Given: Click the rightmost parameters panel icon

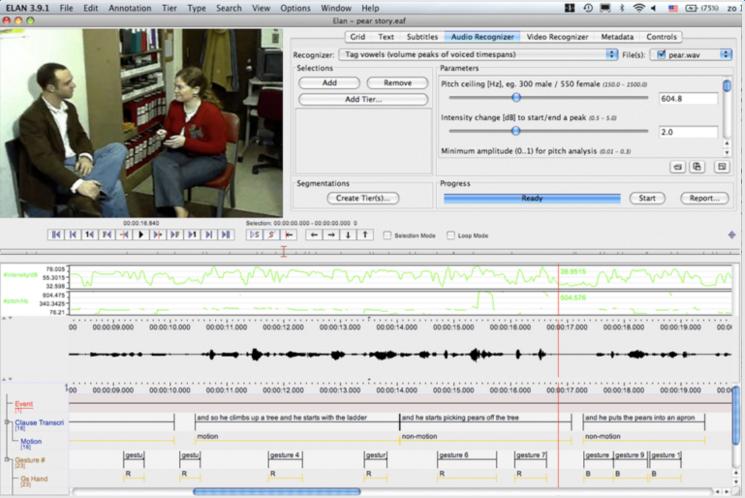Looking at the screenshot, I should pyautogui.click(x=721, y=166).
